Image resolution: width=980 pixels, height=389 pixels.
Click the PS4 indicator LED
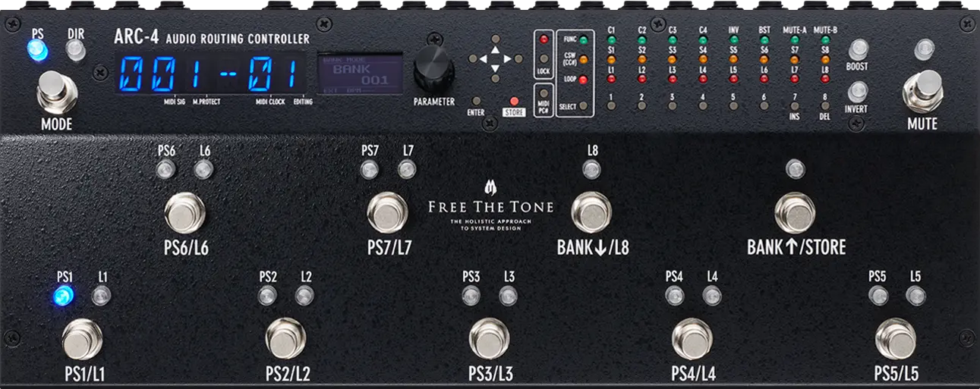tap(674, 296)
